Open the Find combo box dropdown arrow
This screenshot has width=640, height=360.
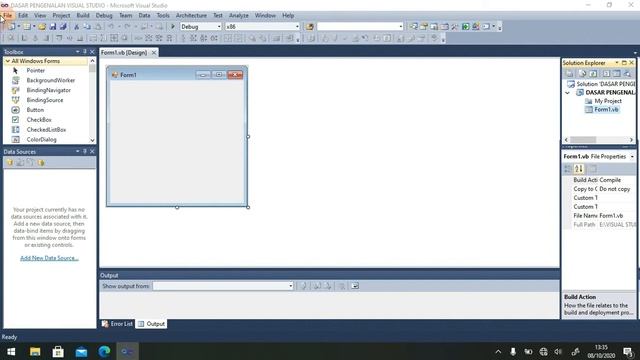point(400,27)
